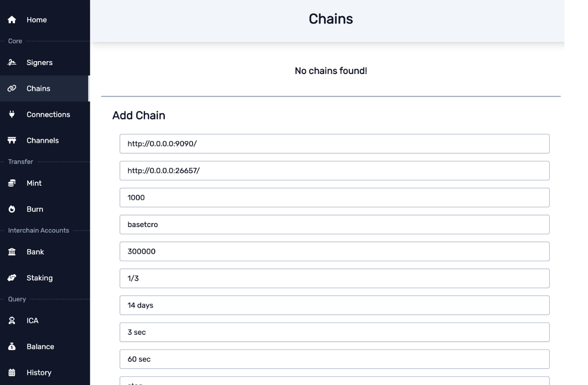Click the basetcro denomination field
The height and width of the screenshot is (385, 588).
tap(334, 224)
